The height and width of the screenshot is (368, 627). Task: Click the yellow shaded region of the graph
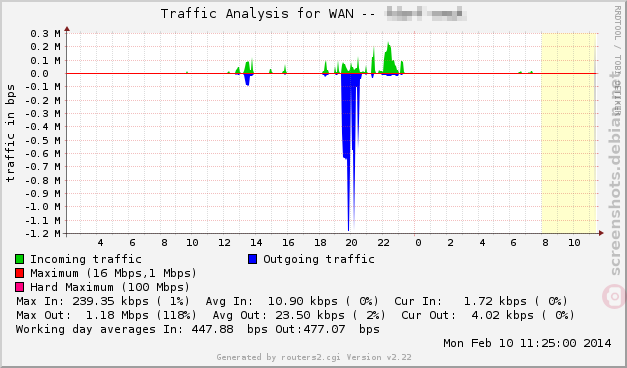point(569,133)
